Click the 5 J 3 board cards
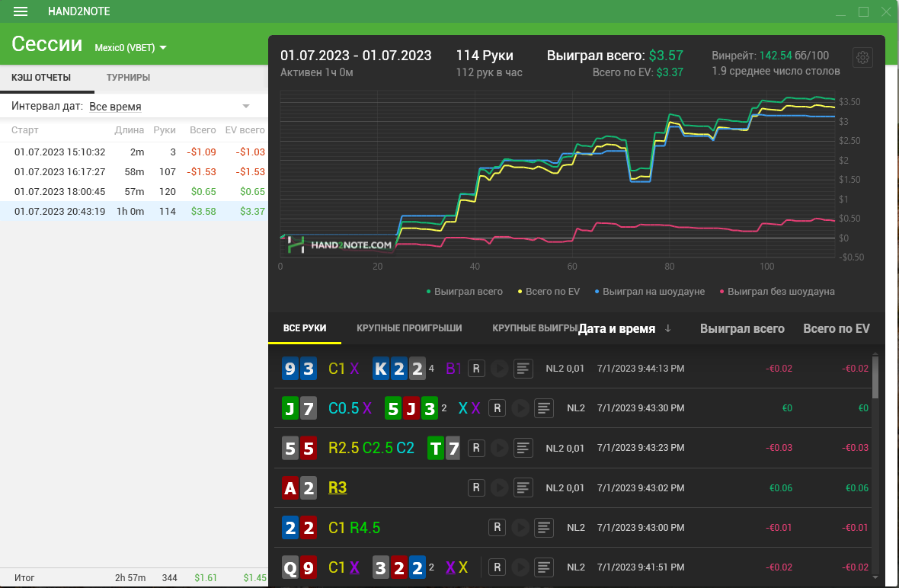899x588 pixels. point(411,408)
